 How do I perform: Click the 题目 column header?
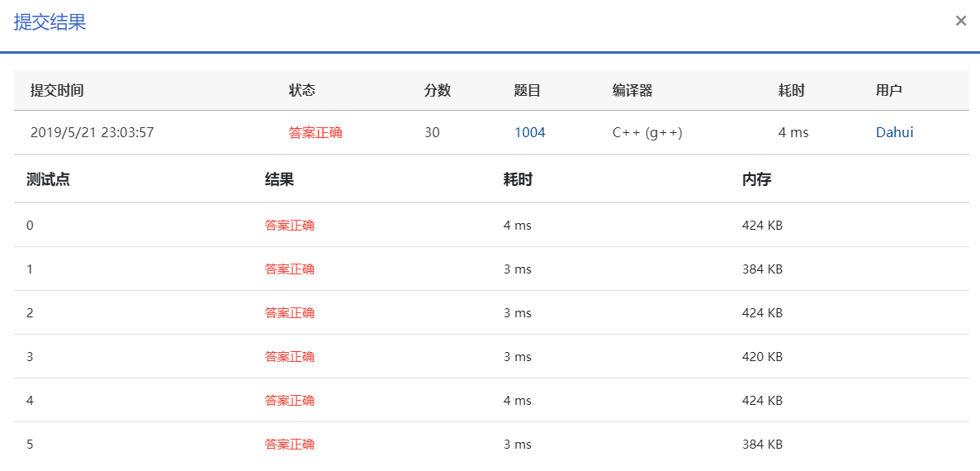pyautogui.click(x=527, y=91)
